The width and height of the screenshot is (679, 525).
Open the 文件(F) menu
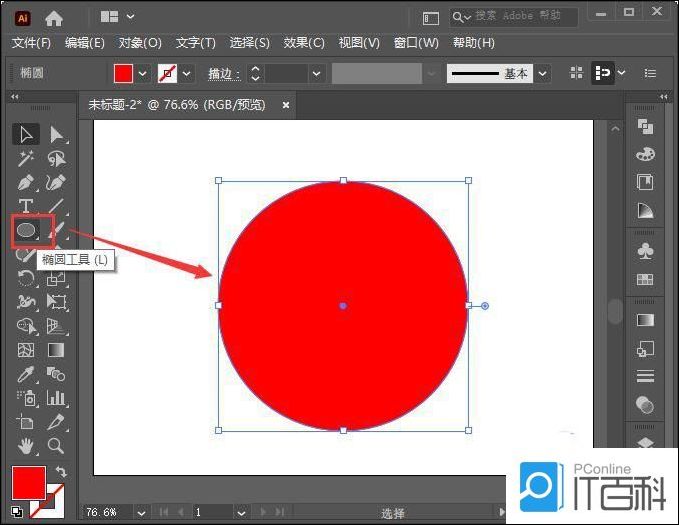[31, 42]
